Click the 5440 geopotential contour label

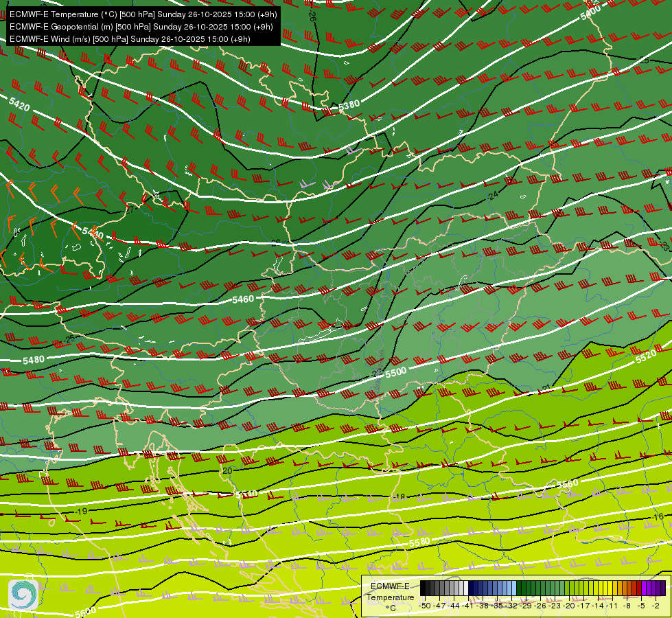click(93, 233)
